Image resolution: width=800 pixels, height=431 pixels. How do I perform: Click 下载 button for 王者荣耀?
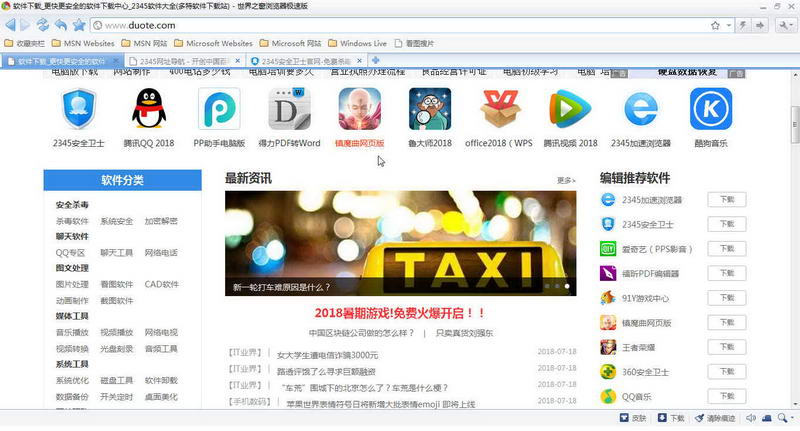[727, 347]
